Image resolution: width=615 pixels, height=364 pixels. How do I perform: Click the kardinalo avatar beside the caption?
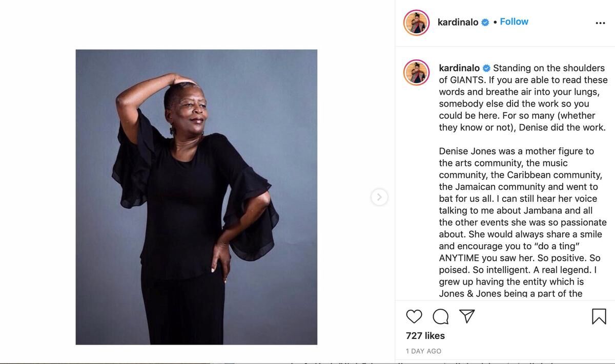pyautogui.click(x=416, y=72)
